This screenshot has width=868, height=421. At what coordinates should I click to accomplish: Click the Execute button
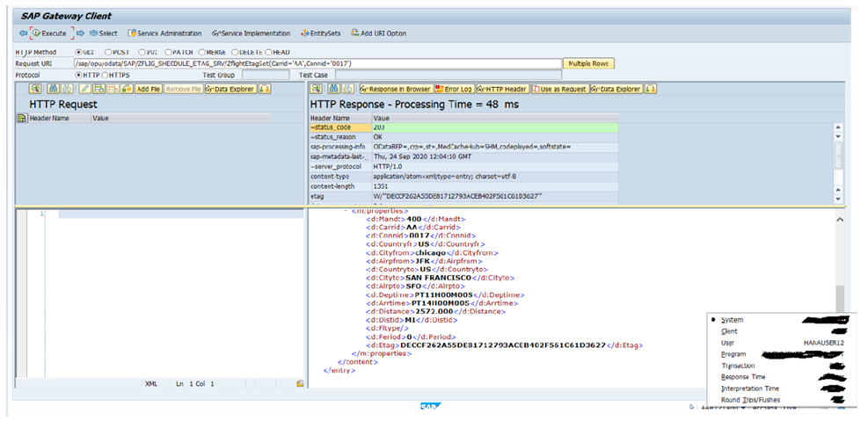(50, 33)
